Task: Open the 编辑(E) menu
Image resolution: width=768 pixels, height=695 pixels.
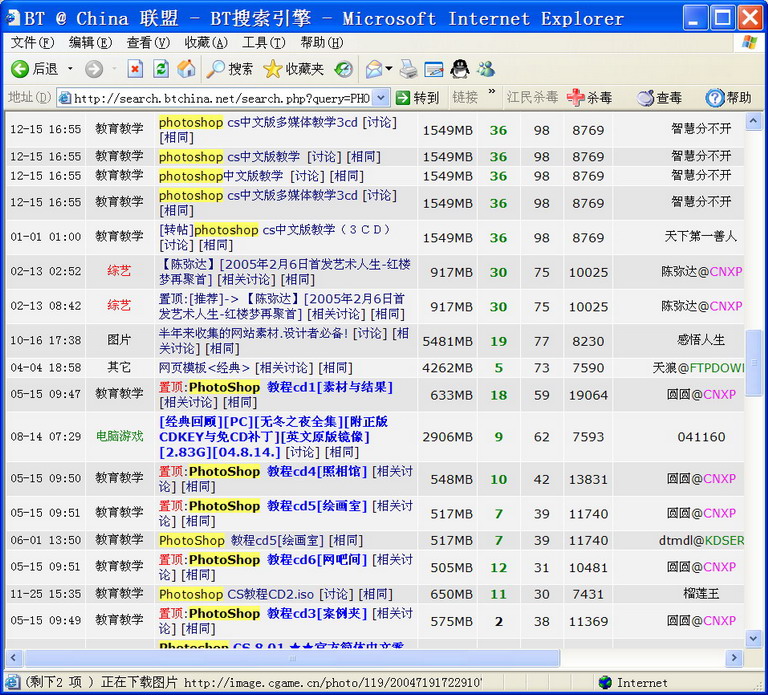Action: pyautogui.click(x=90, y=43)
